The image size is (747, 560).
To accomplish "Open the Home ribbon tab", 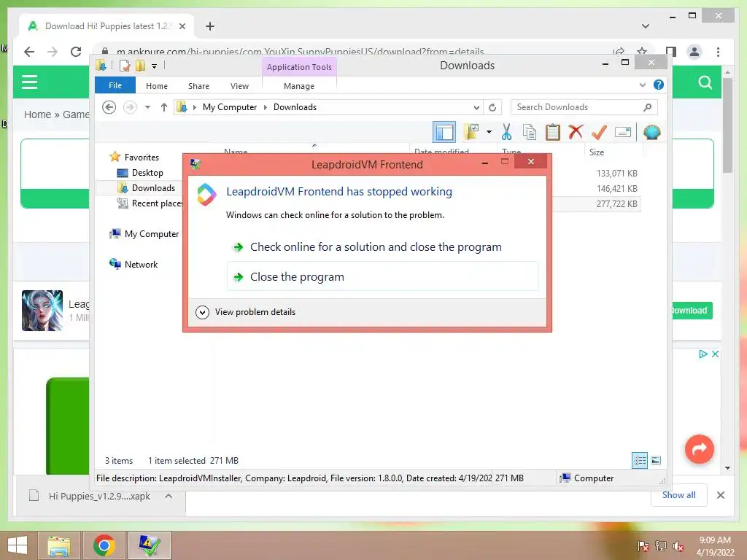I will (x=157, y=86).
